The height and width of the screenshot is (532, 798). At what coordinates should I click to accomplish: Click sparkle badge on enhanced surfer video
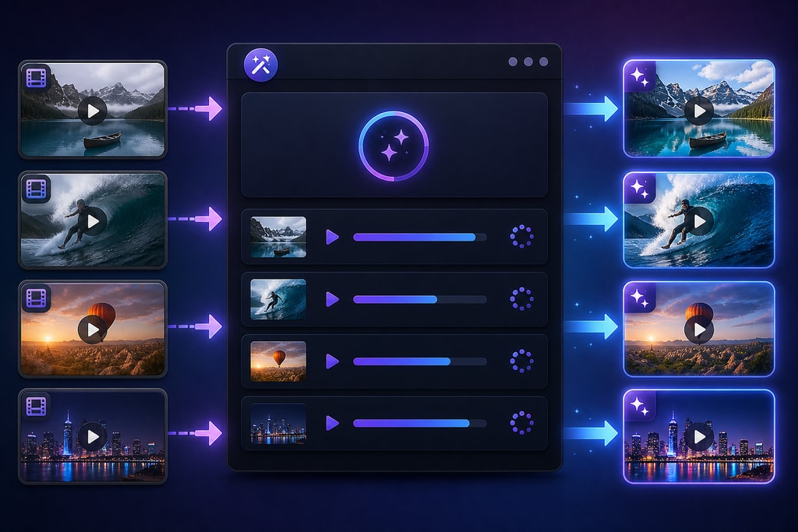tap(640, 188)
